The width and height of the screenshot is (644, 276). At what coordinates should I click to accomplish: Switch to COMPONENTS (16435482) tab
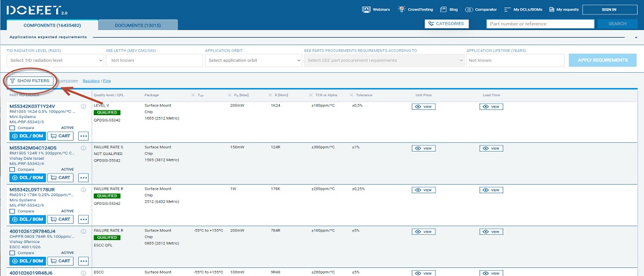(x=52, y=25)
